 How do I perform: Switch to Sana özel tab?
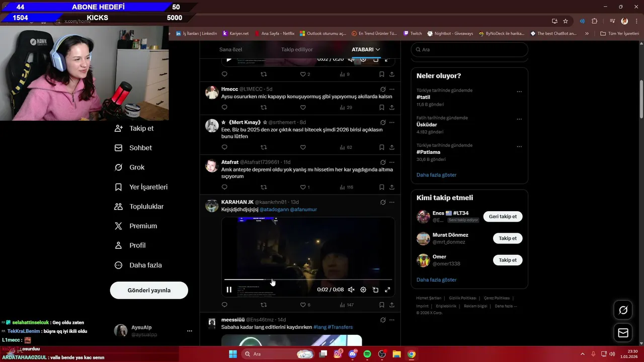[230, 49]
